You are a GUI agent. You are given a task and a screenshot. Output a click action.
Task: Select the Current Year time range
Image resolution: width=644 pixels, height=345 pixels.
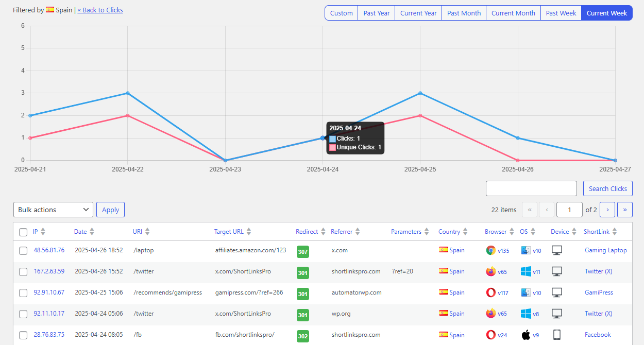[418, 12]
